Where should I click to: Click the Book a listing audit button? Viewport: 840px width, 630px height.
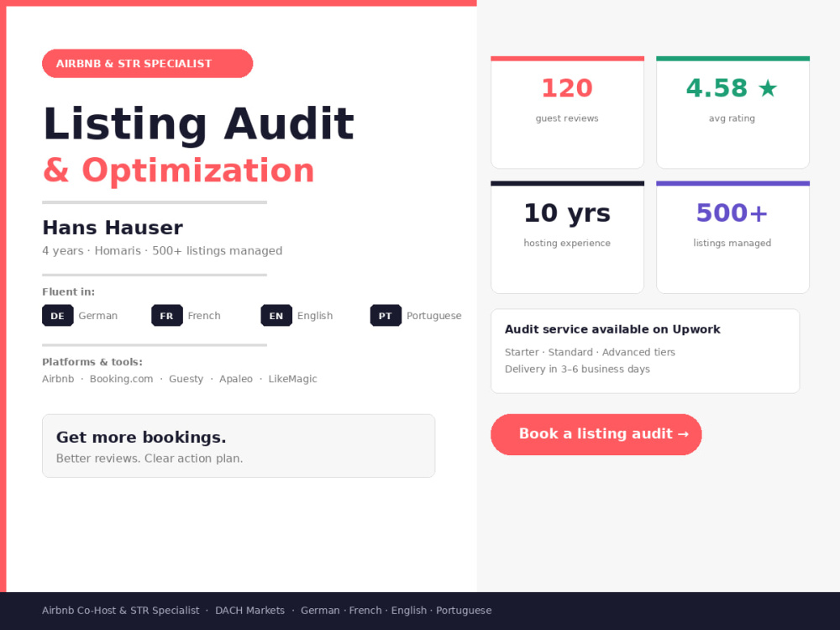tap(596, 434)
